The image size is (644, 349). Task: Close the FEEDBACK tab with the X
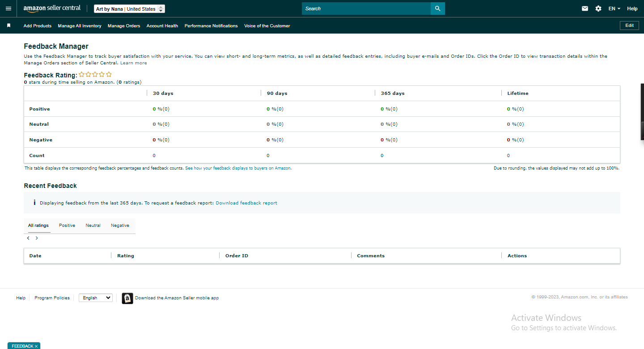[36, 346]
